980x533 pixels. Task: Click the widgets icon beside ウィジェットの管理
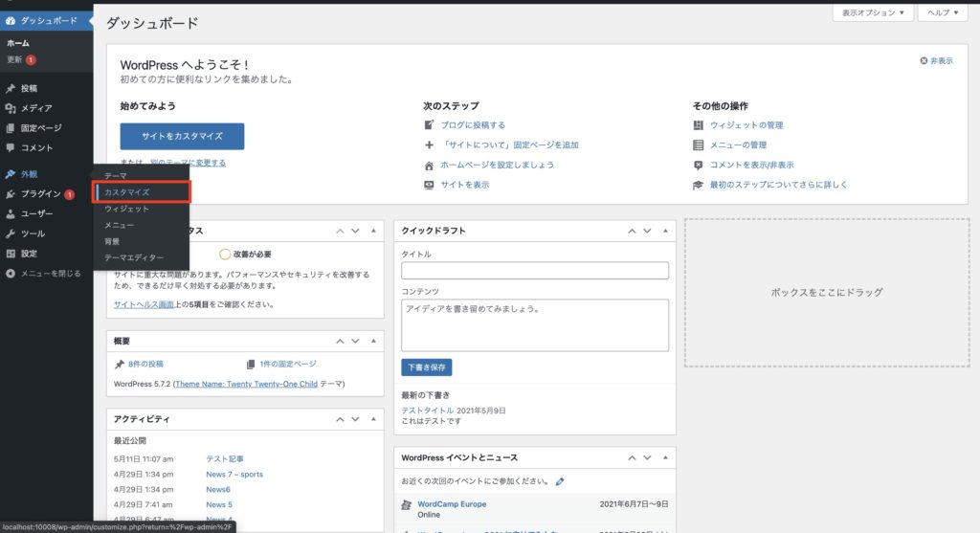(698, 125)
